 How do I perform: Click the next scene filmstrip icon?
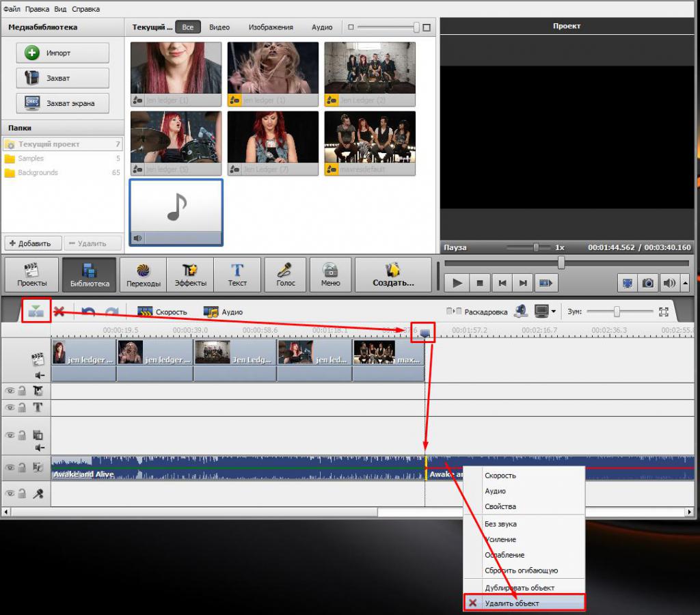tap(546, 283)
